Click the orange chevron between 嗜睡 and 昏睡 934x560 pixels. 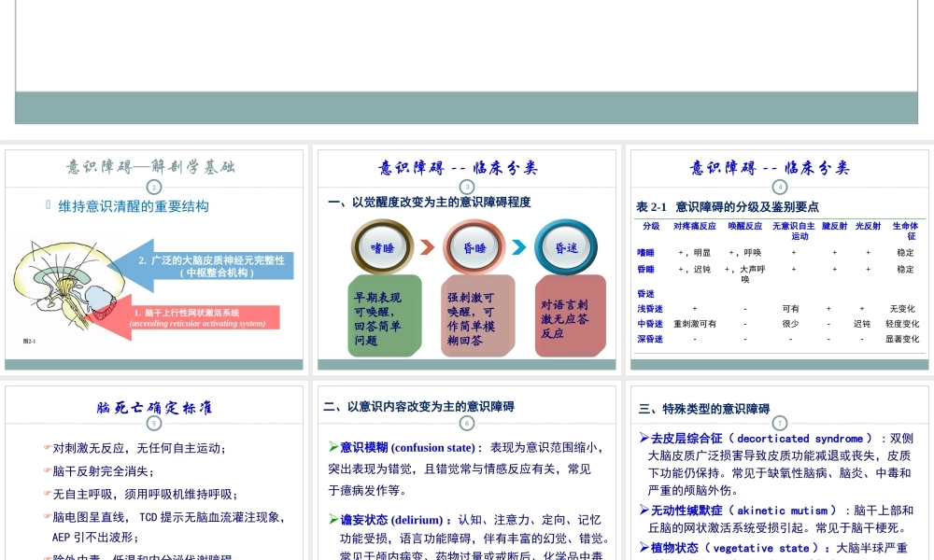427,245
